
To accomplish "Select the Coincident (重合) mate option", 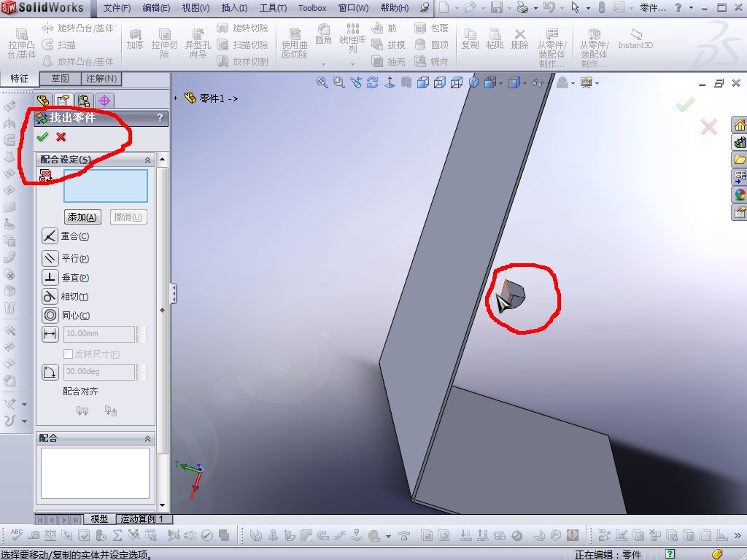I will (66, 236).
